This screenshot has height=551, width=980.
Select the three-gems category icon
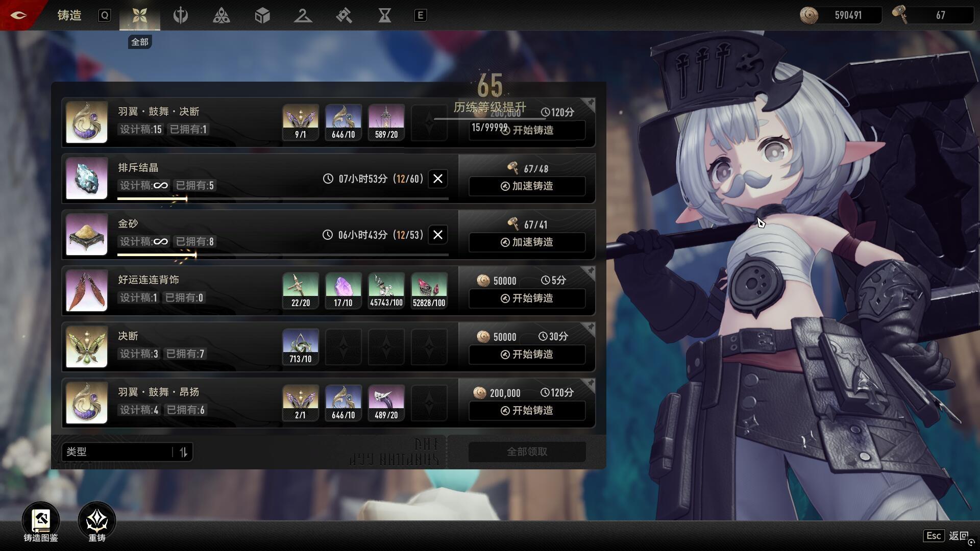[221, 16]
